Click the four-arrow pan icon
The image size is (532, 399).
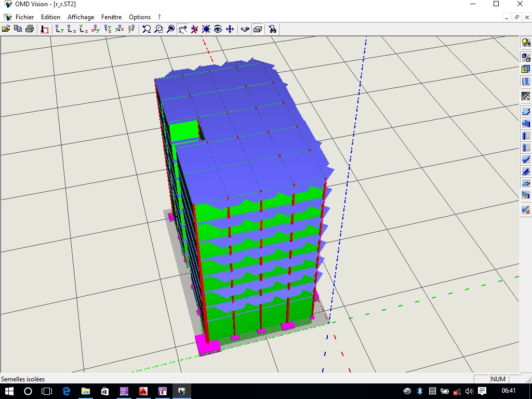230,29
